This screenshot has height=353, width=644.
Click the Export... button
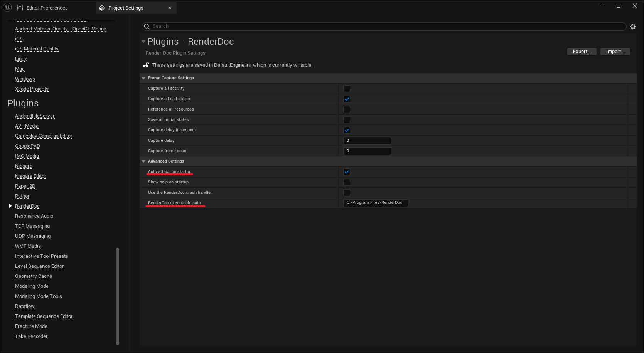pos(582,52)
